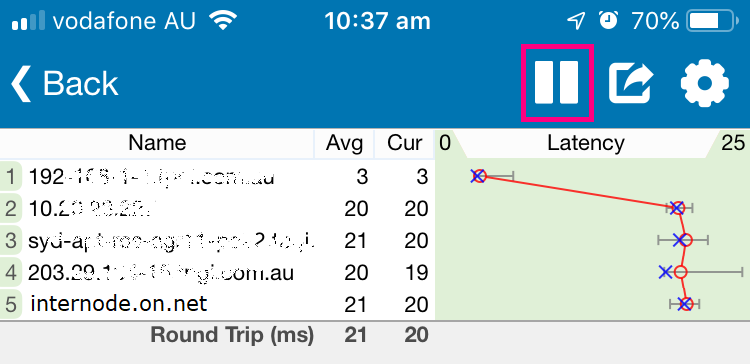Select hop 5 internode.on.net row
Viewport: 750px width, 364px height.
tap(217, 304)
